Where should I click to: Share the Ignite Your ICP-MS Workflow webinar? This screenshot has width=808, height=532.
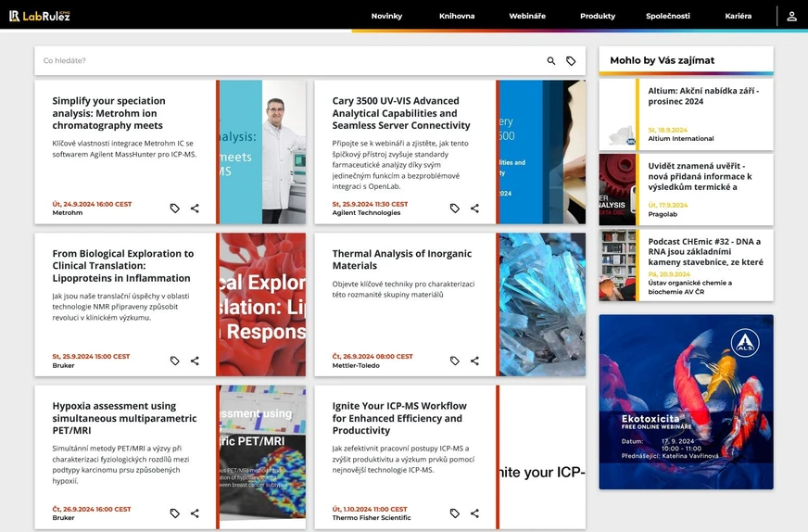[474, 513]
